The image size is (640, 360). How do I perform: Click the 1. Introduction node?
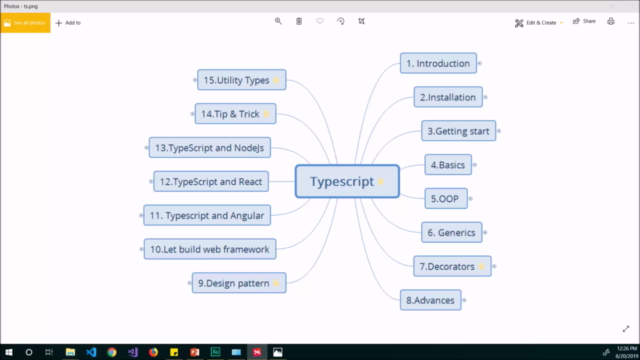coord(438,63)
